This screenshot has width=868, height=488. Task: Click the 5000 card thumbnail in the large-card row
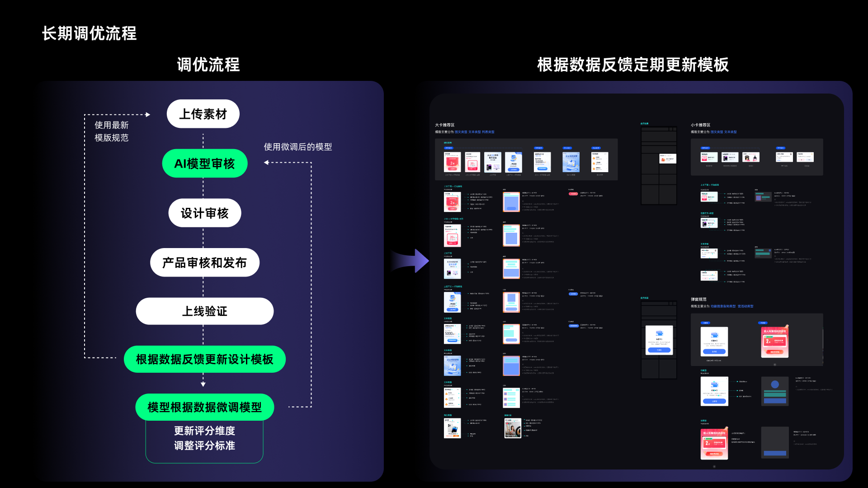[x=542, y=162]
